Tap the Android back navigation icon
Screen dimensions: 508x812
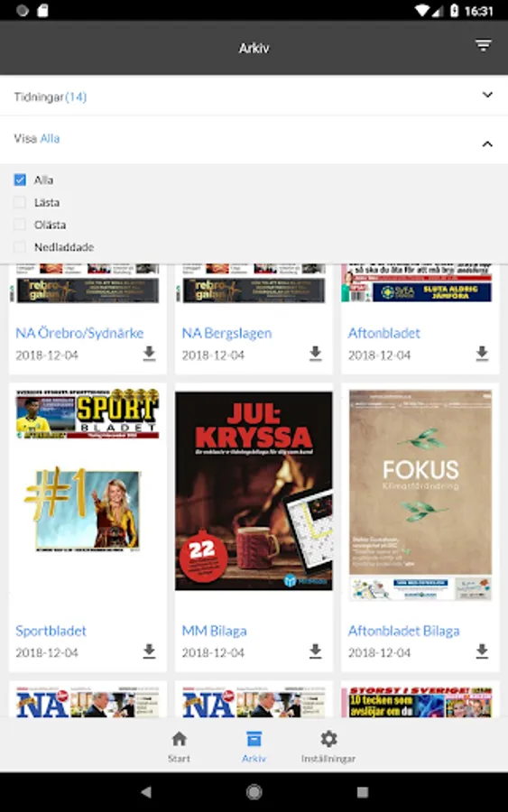point(146,792)
